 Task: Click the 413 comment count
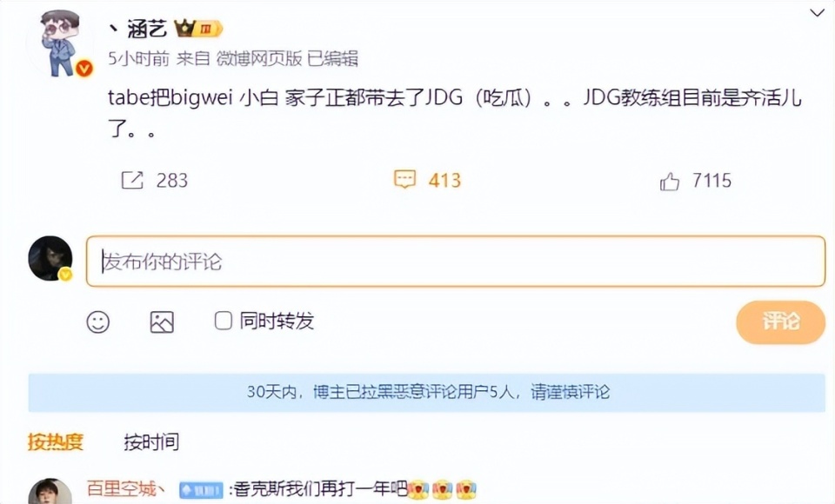click(444, 181)
